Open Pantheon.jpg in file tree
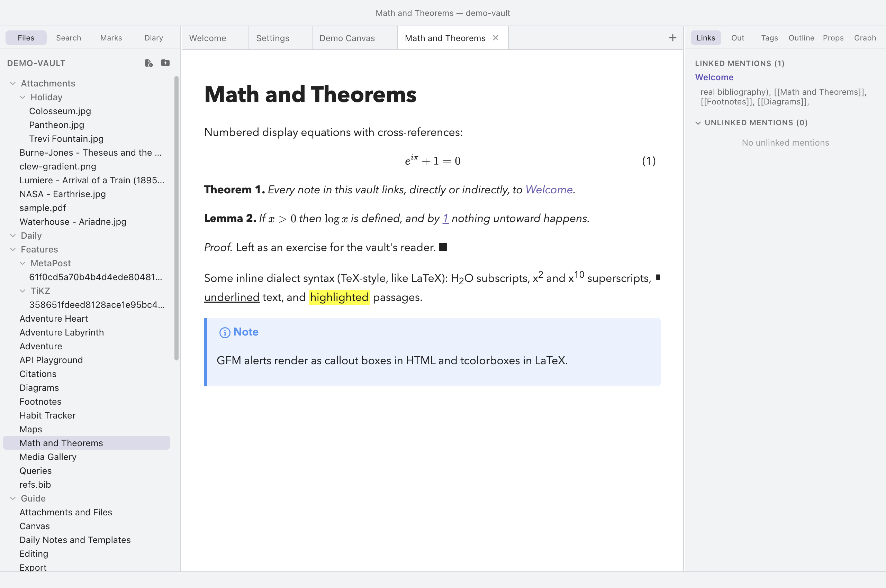Image resolution: width=886 pixels, height=588 pixels. (x=57, y=125)
